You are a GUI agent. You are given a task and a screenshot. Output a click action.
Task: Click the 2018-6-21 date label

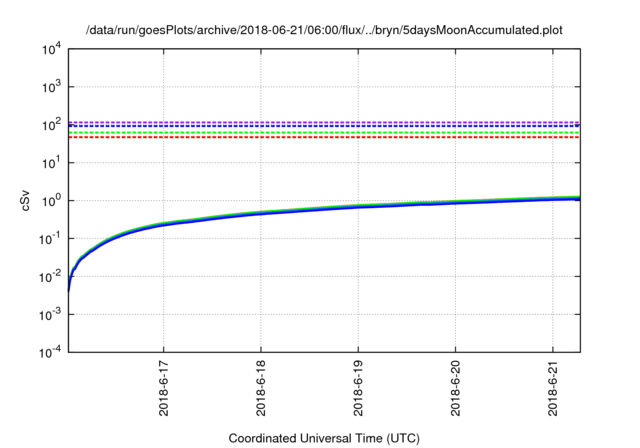(553, 388)
